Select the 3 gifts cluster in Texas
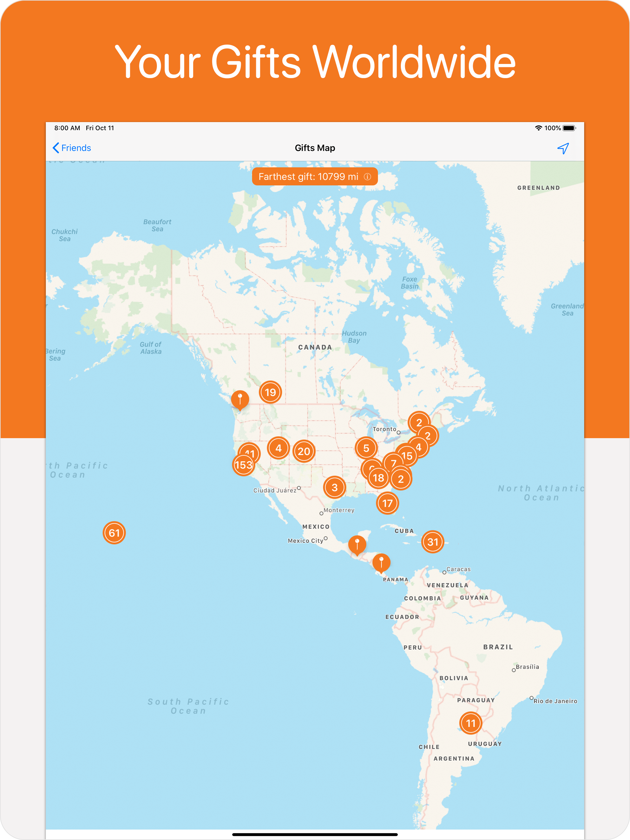The image size is (630, 840). point(334,487)
